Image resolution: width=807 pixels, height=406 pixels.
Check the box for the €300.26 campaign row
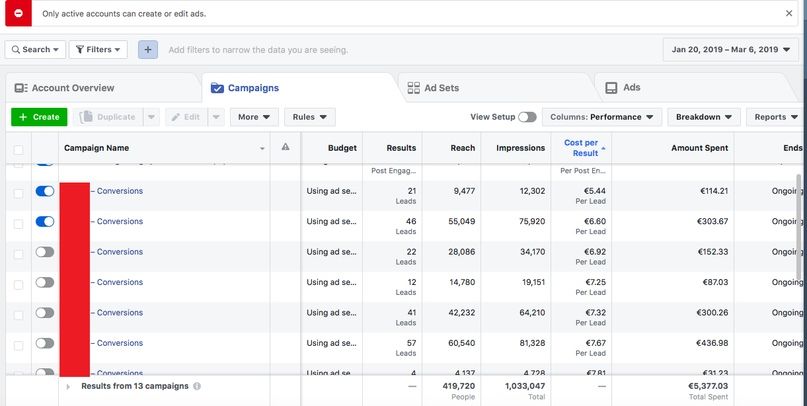point(18,315)
